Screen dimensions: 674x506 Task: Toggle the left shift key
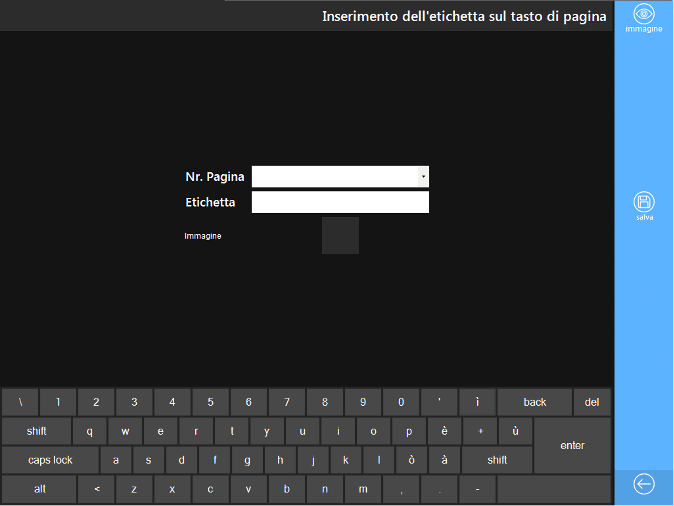[x=37, y=431]
